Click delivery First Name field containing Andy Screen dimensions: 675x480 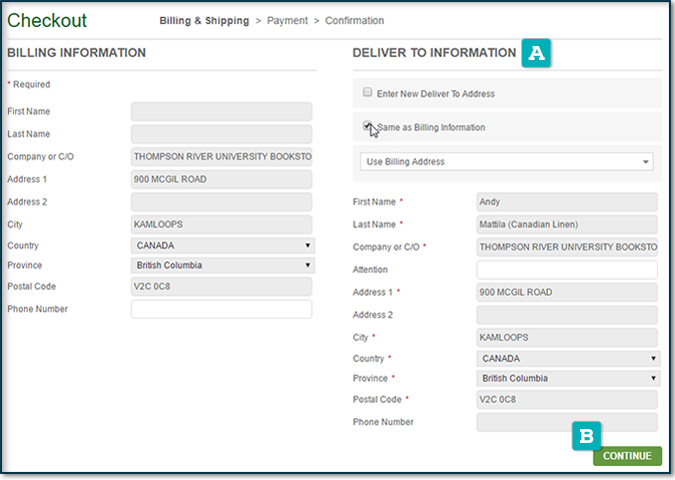click(x=567, y=202)
